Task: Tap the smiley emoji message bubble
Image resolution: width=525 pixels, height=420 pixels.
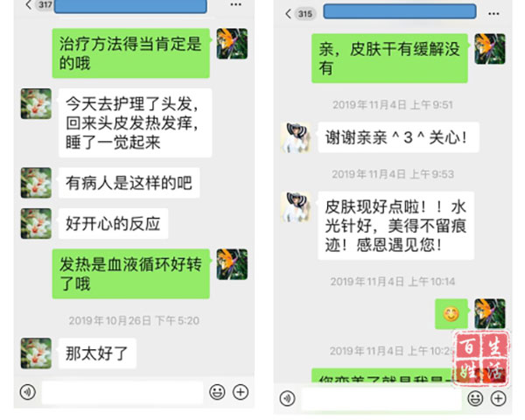Action: point(451,314)
